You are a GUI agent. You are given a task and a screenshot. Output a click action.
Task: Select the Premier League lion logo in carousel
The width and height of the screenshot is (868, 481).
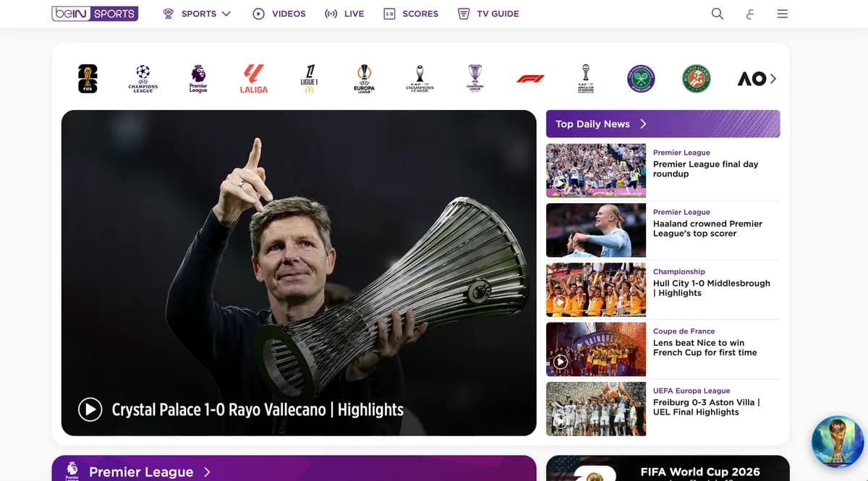(198, 78)
